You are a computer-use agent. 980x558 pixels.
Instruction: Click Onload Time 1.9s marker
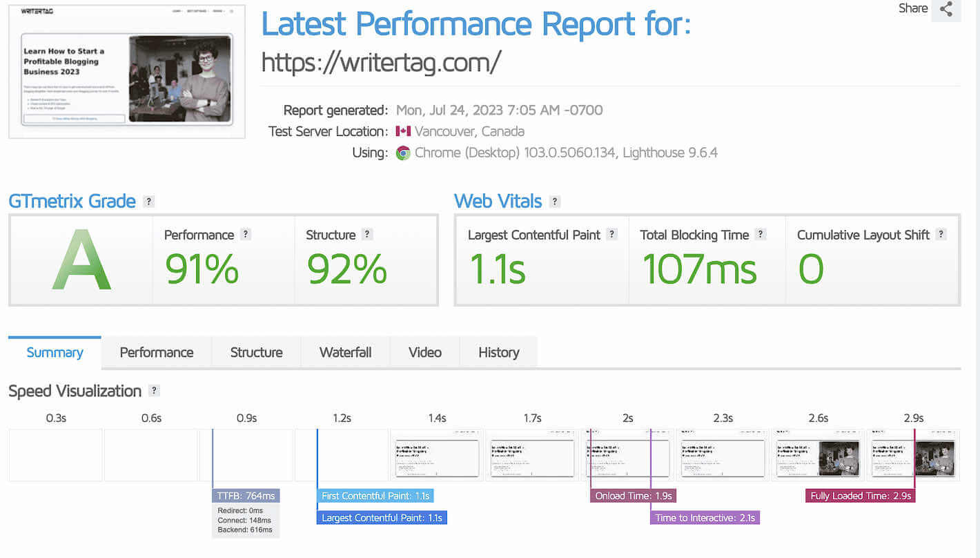click(x=633, y=496)
